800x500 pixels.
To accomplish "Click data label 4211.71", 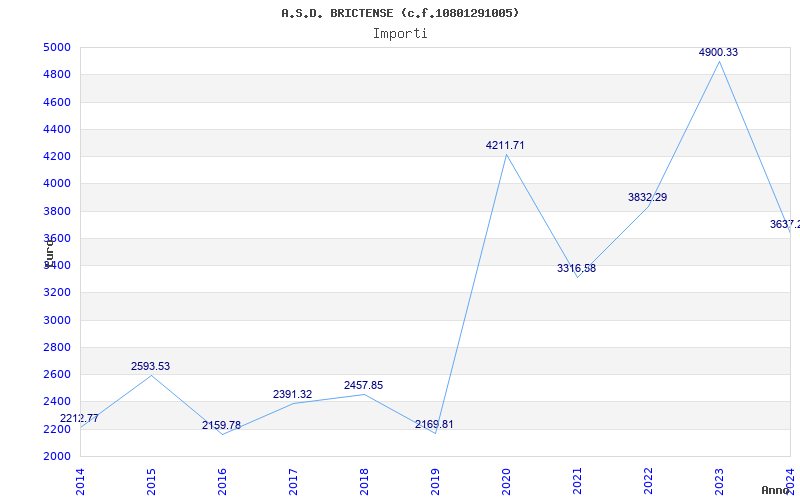I will (x=505, y=145).
